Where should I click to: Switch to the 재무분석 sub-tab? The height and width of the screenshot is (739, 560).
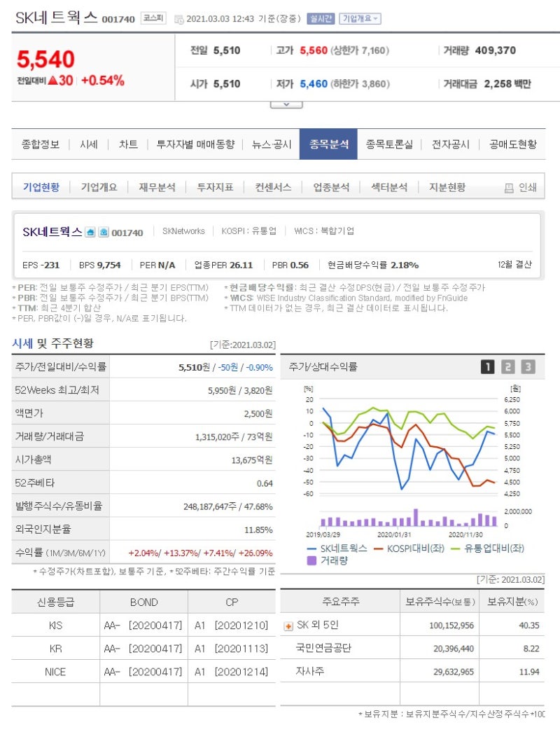coord(157,186)
